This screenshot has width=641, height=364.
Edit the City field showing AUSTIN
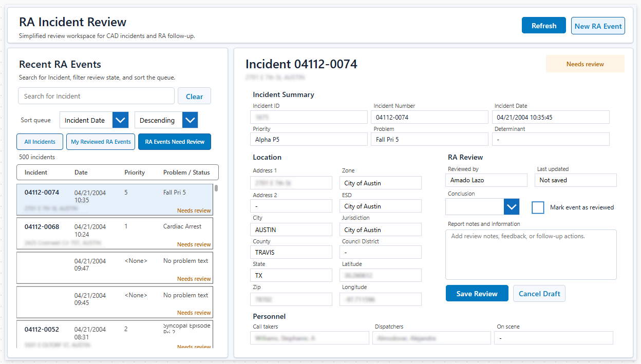[291, 229]
